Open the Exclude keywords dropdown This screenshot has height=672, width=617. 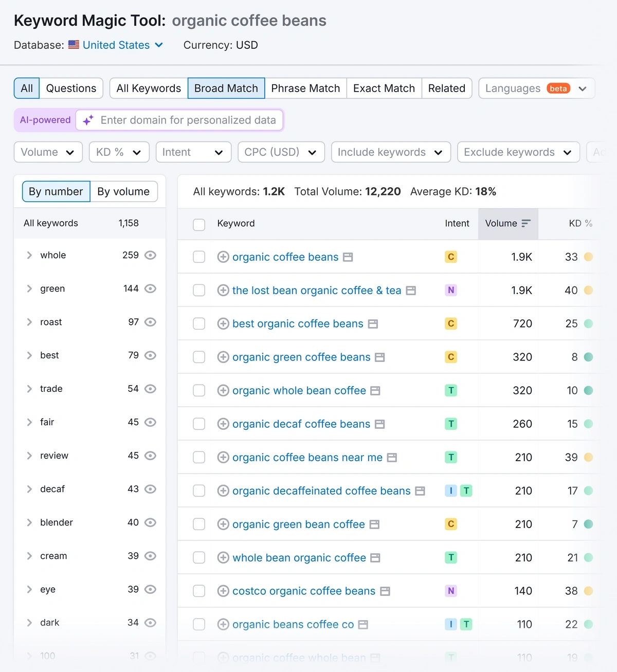coord(518,152)
